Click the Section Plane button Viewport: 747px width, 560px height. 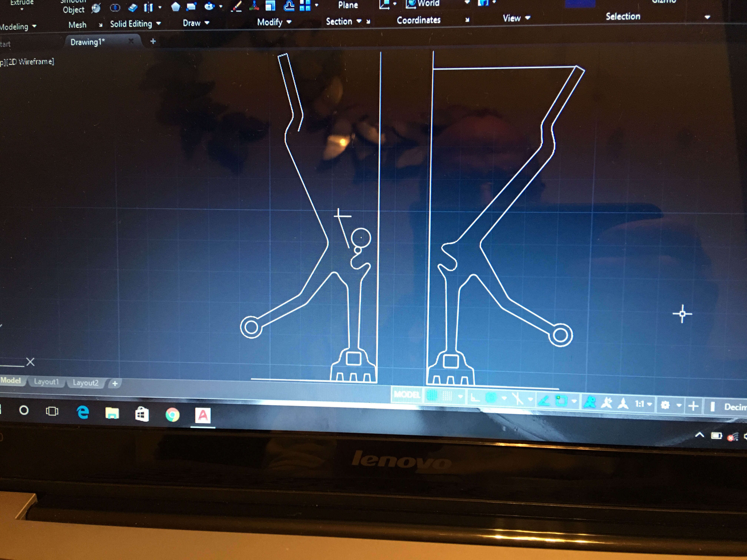click(x=348, y=5)
